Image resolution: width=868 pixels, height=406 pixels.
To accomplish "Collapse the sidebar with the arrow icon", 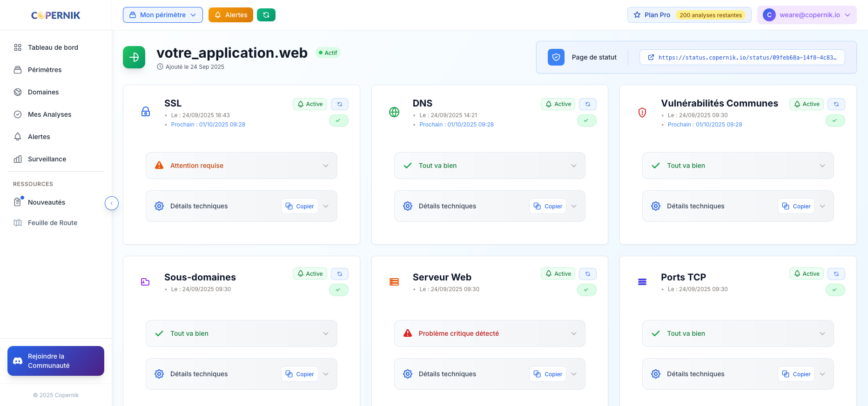I will pos(112,203).
